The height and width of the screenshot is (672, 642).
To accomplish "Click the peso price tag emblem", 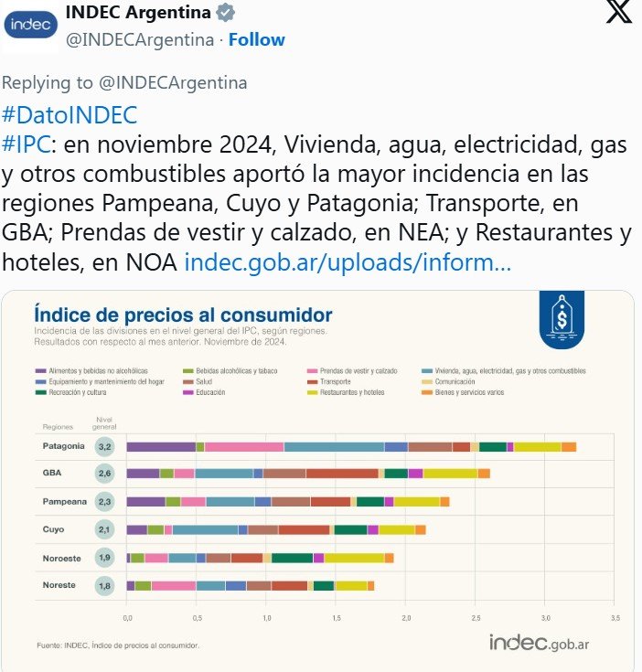I will [x=562, y=318].
